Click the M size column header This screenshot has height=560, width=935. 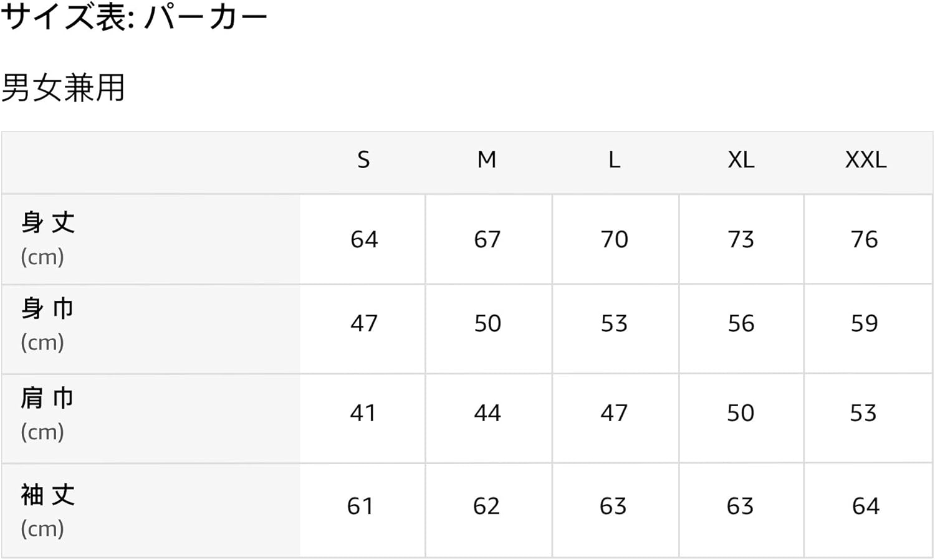pyautogui.click(x=487, y=160)
